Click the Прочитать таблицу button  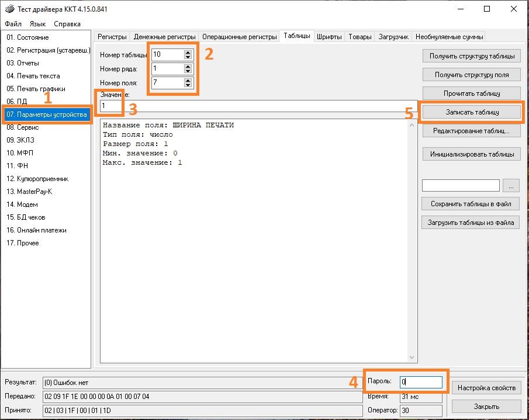pos(471,93)
